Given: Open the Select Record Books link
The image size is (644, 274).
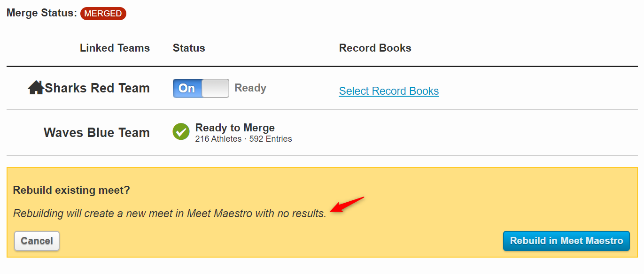Looking at the screenshot, I should tap(389, 91).
